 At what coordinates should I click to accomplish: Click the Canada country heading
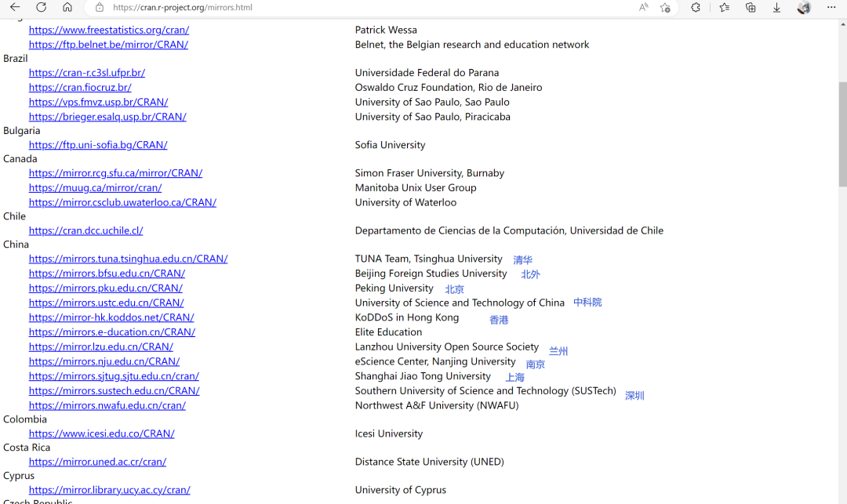20,158
